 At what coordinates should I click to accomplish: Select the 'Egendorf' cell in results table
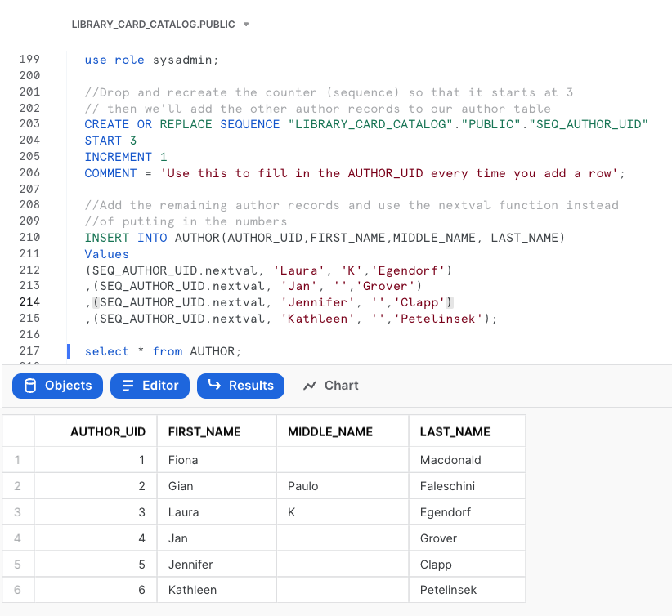(467, 512)
